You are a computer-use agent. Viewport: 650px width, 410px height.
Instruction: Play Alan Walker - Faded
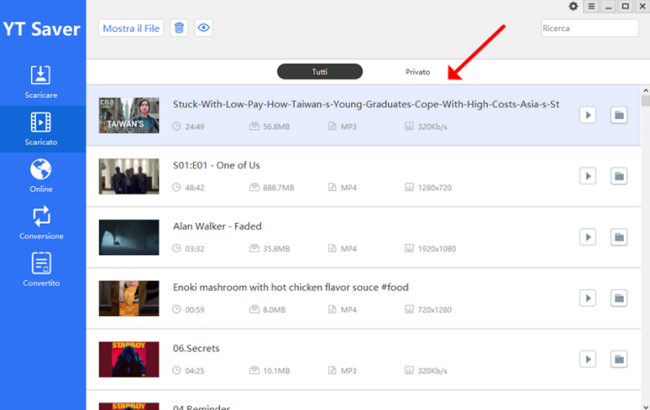pyautogui.click(x=588, y=237)
